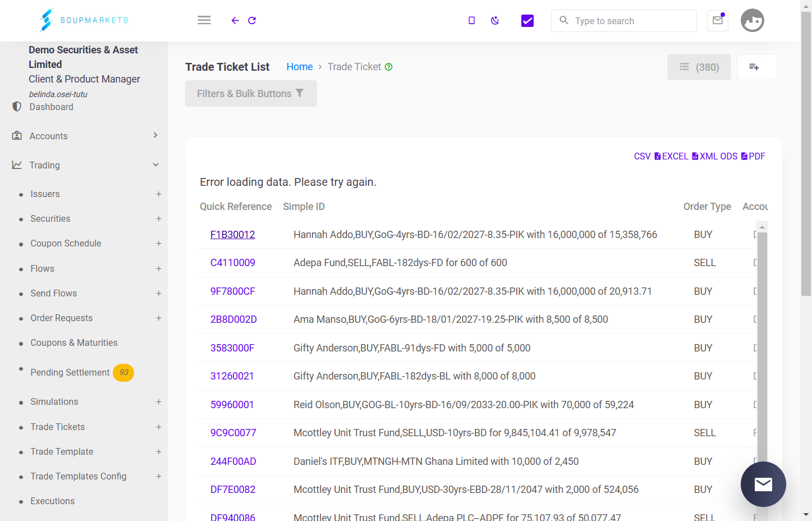
Task: Click the mobile view rectangle icon
Action: pyautogui.click(x=471, y=21)
